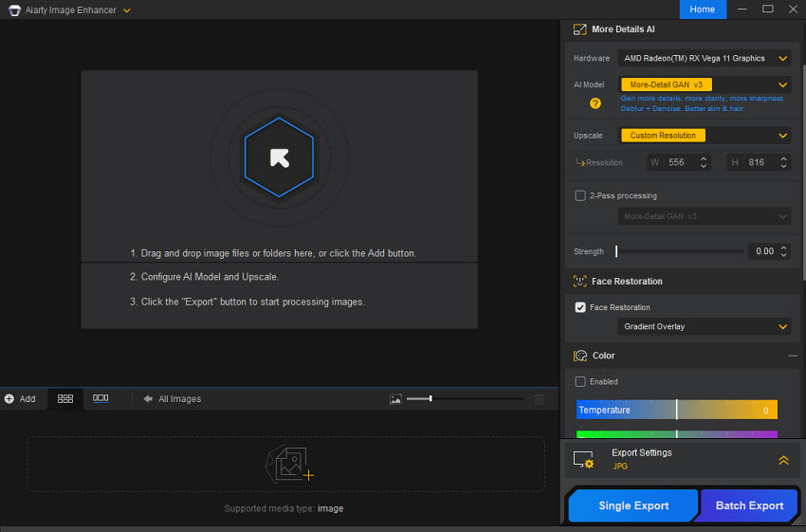Click the Temperature color slider
The width and height of the screenshot is (806, 532).
[676, 410]
